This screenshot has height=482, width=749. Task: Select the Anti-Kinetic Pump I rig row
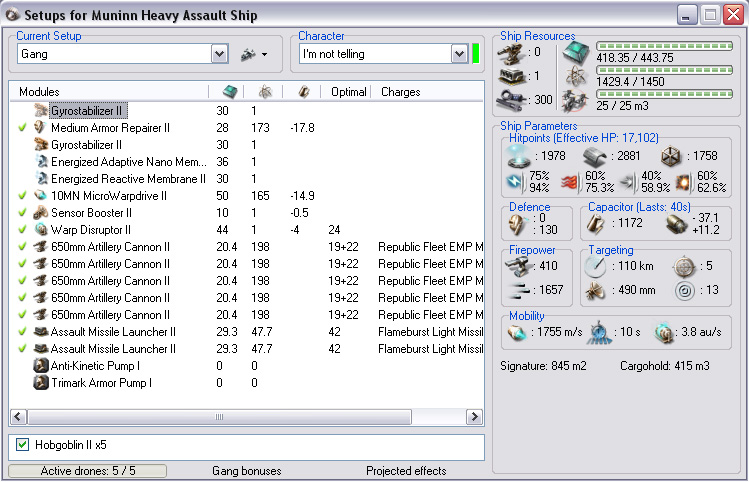(x=246, y=366)
